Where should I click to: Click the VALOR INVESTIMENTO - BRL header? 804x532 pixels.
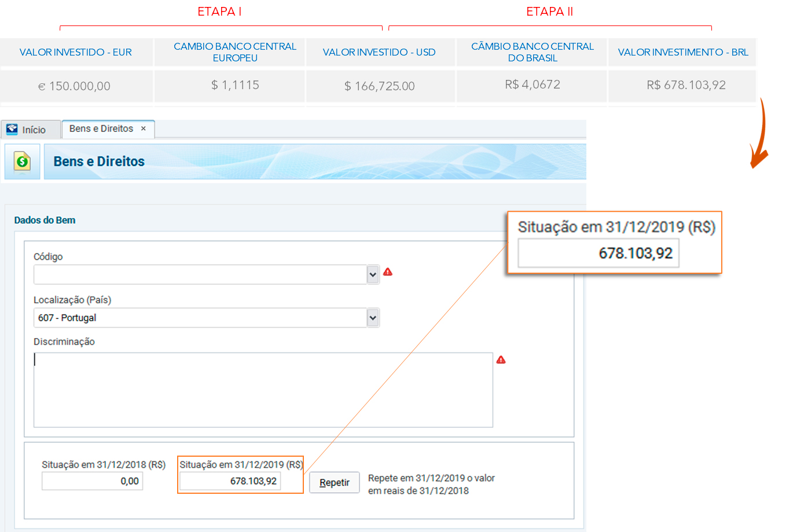pos(682,52)
